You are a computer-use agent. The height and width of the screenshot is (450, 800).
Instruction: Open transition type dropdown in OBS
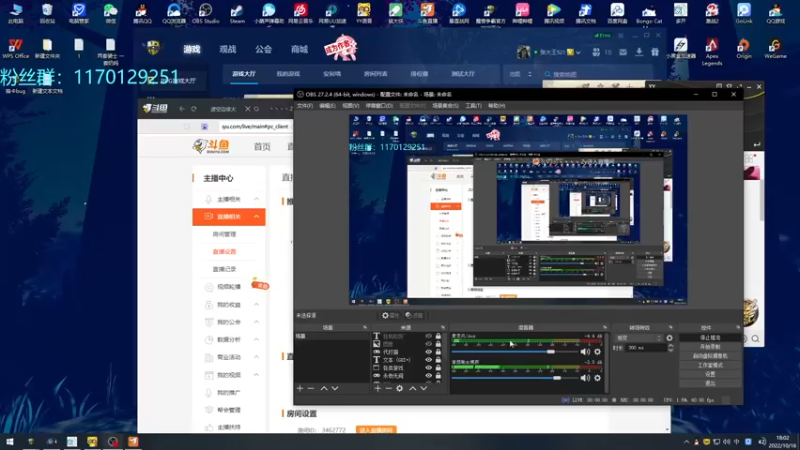pos(639,338)
